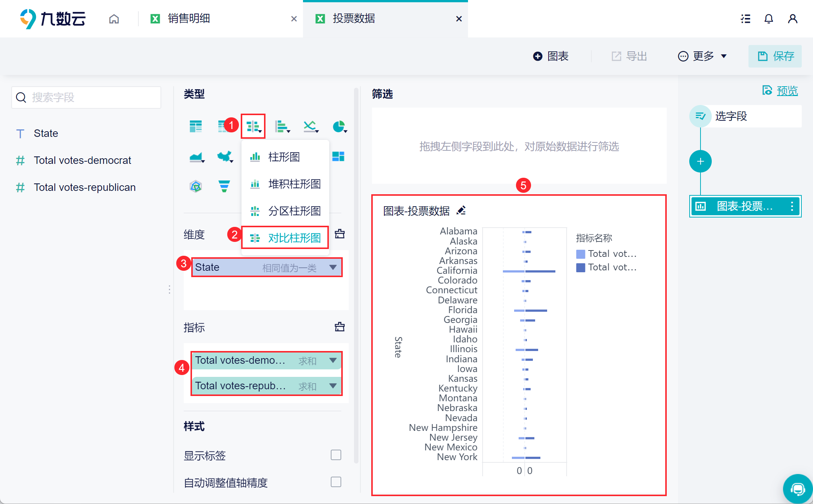
Task: Choose the map chart type icon
Action: [225, 156]
